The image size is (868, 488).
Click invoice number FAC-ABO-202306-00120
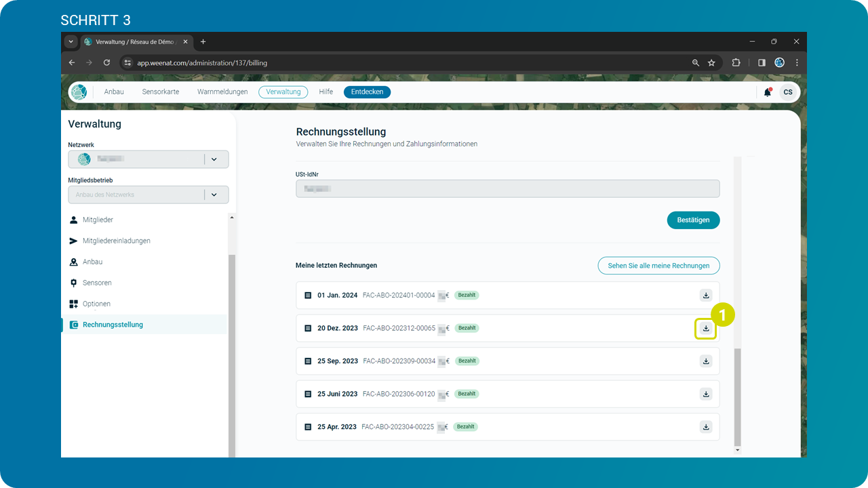coord(399,394)
